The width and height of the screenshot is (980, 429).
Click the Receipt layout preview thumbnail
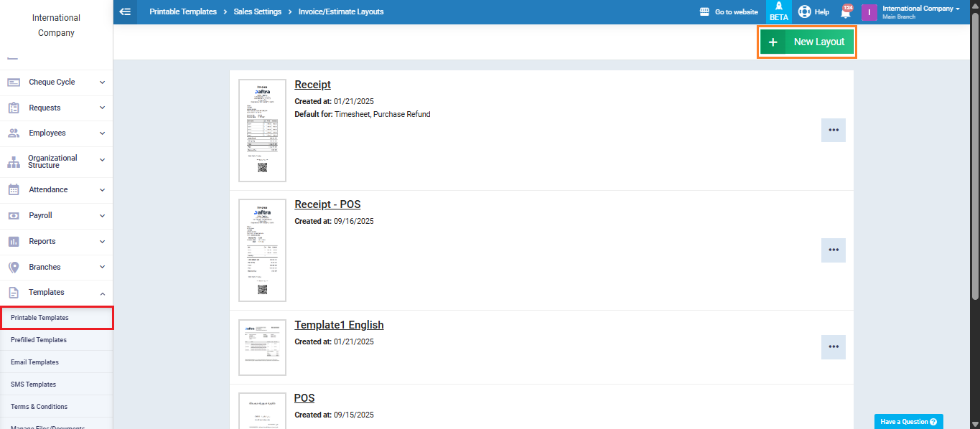point(262,131)
